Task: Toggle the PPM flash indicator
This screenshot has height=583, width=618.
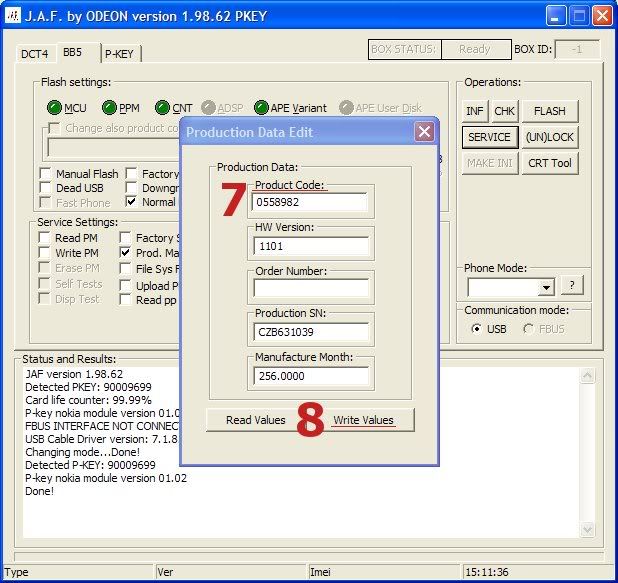Action: pos(109,108)
